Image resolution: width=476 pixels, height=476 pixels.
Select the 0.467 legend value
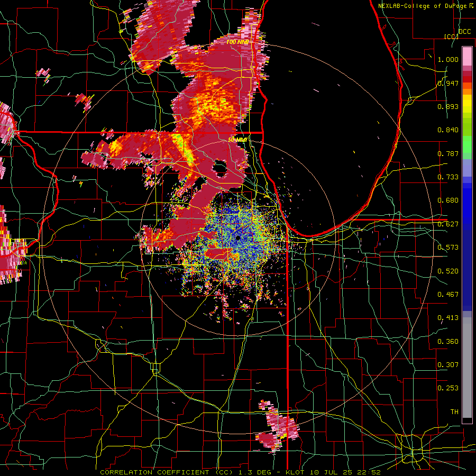[x=448, y=295]
